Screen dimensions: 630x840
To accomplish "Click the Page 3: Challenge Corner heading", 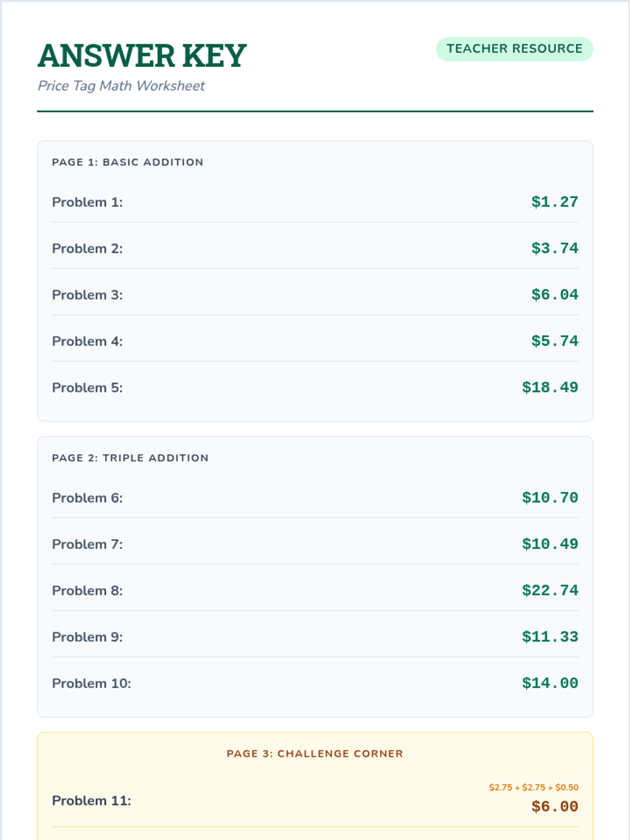I will 315,754.
